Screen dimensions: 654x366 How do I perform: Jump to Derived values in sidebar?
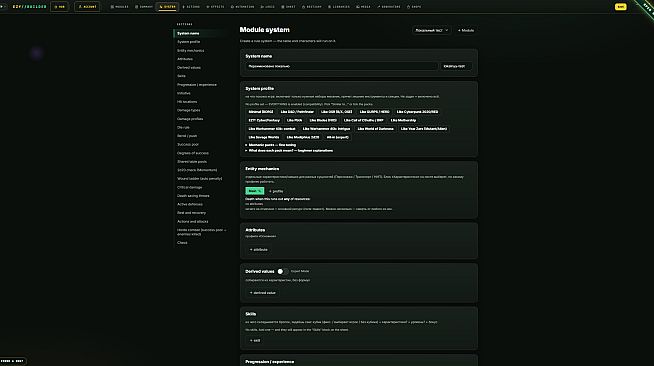click(189, 68)
